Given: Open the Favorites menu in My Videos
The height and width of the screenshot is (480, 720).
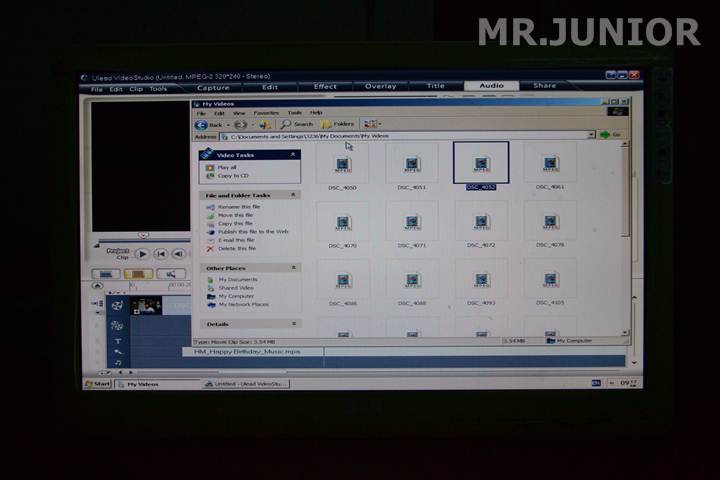Looking at the screenshot, I should (266, 113).
